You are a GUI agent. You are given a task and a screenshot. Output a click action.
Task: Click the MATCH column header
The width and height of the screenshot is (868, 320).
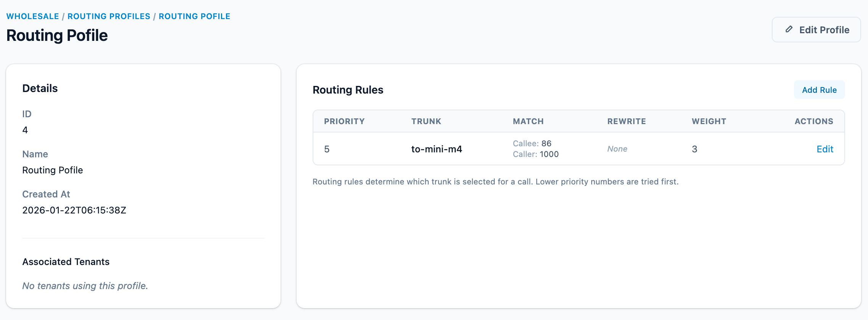(528, 121)
